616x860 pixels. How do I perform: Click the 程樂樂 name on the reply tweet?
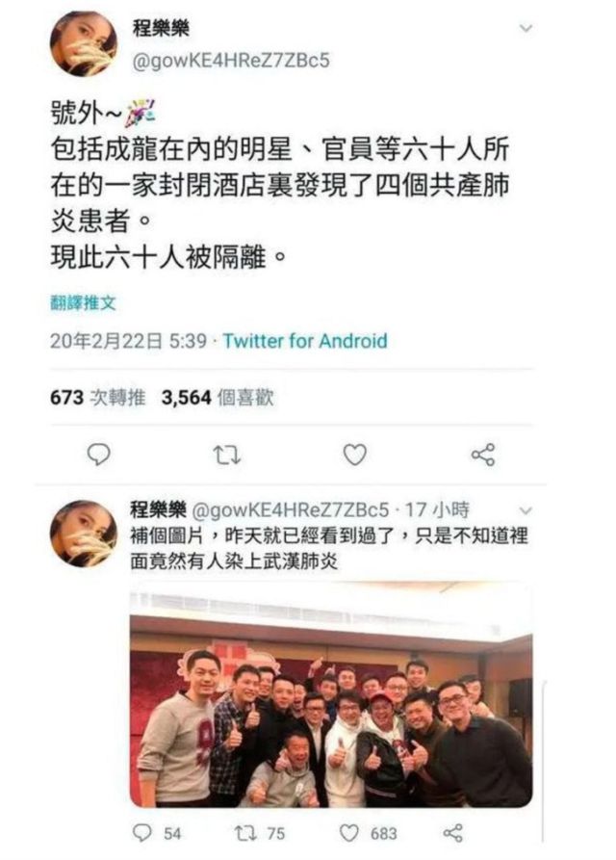(159, 509)
